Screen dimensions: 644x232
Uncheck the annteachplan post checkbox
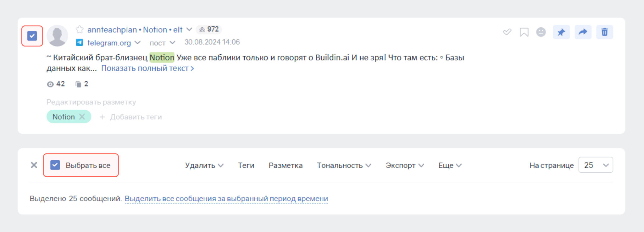[x=32, y=36]
